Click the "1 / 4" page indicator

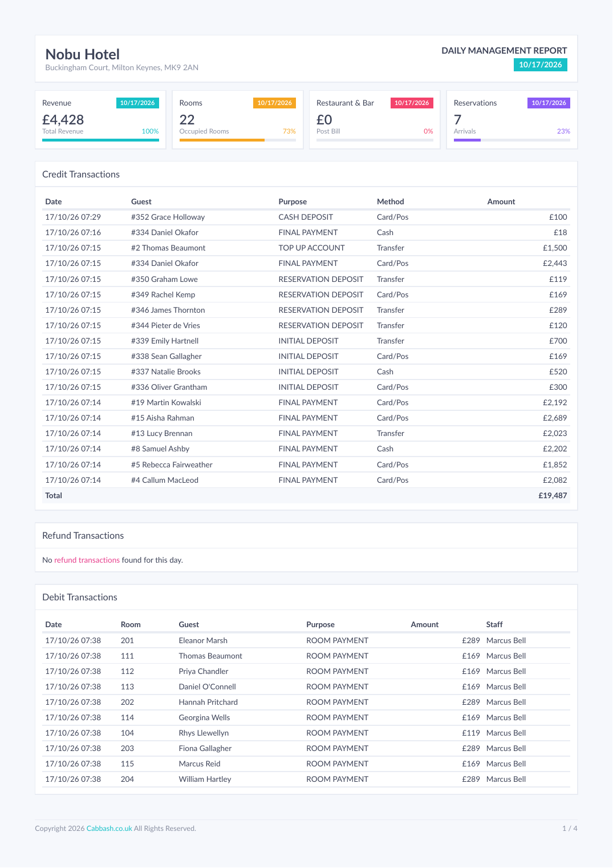pos(570,829)
